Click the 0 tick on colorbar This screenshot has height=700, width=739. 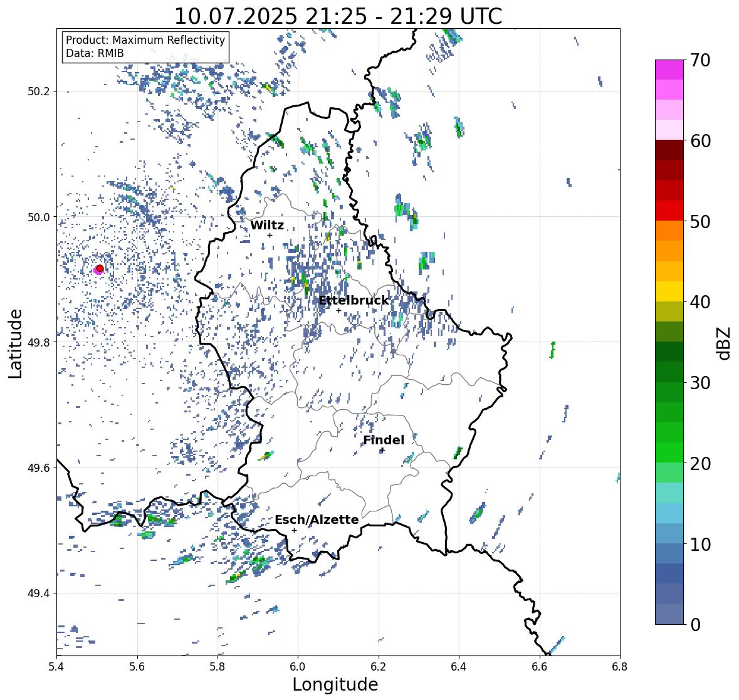[x=695, y=625]
